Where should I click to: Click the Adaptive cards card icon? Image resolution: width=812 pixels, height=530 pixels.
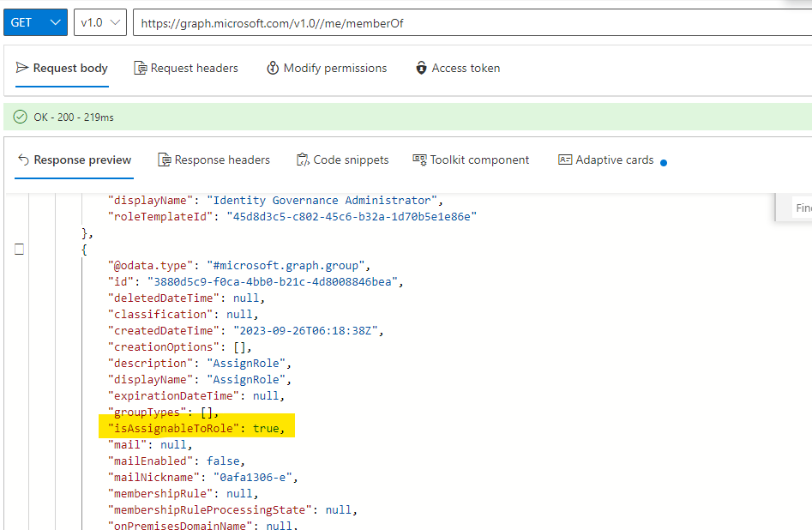565,160
